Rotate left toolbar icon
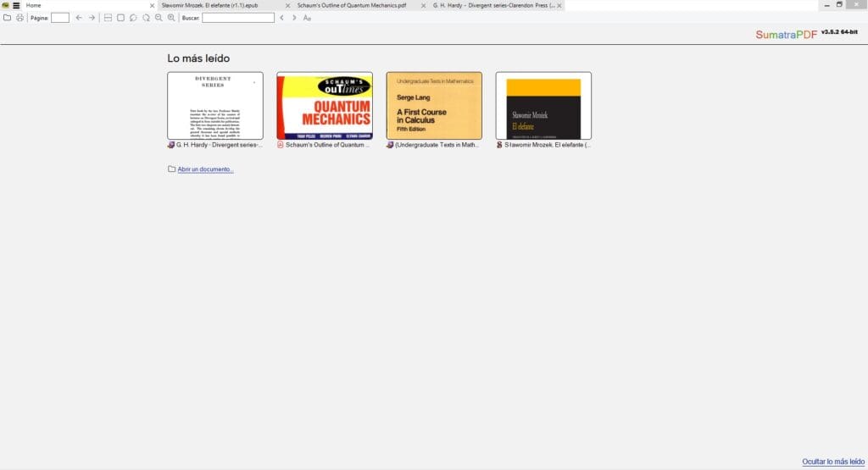The width and height of the screenshot is (868, 470). [x=133, y=18]
